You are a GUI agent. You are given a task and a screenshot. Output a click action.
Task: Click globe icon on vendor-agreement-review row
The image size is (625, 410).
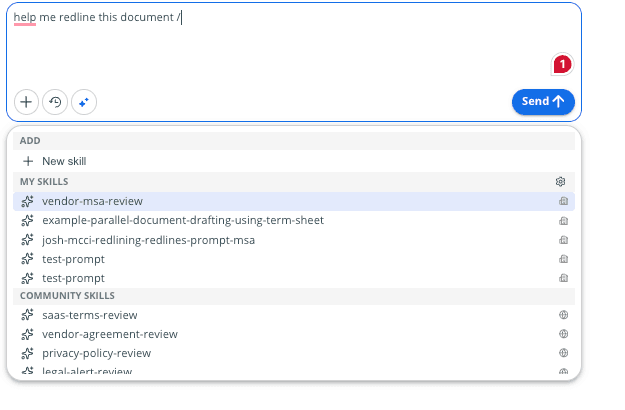pos(563,334)
